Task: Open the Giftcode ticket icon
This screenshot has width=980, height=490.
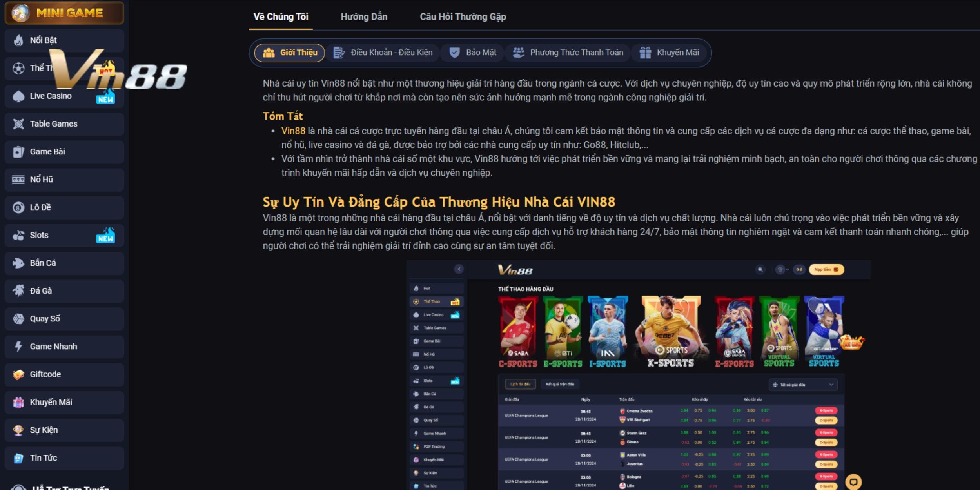Action: (x=18, y=374)
